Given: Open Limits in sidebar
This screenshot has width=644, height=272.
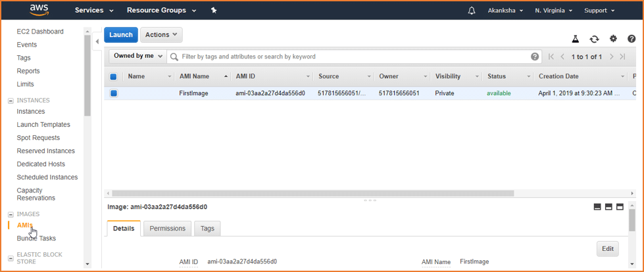Looking at the screenshot, I should (25, 84).
